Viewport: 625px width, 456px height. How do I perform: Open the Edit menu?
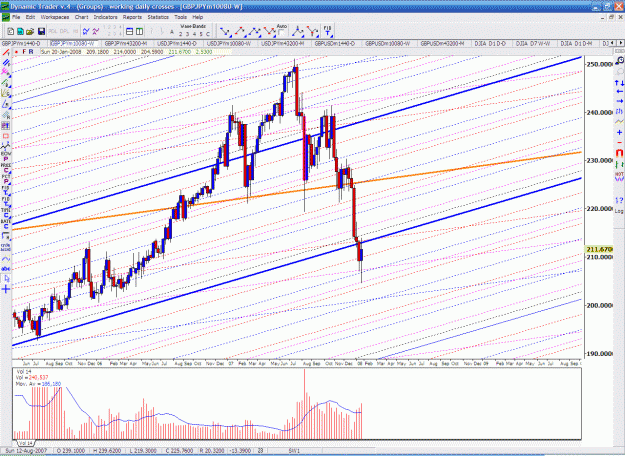point(31,17)
